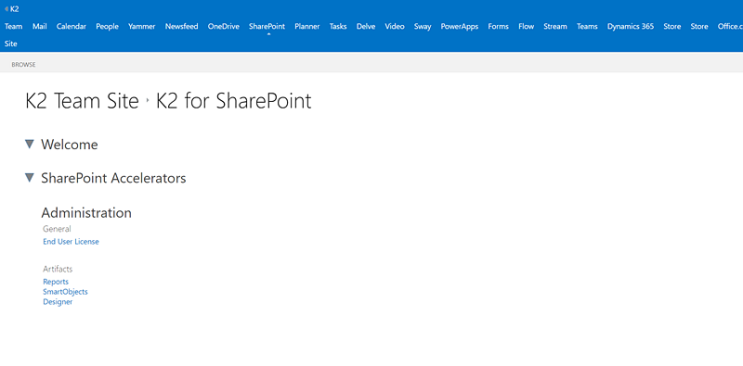Open Flow in the navigation bar
The width and height of the screenshot is (743, 366).
[526, 27]
